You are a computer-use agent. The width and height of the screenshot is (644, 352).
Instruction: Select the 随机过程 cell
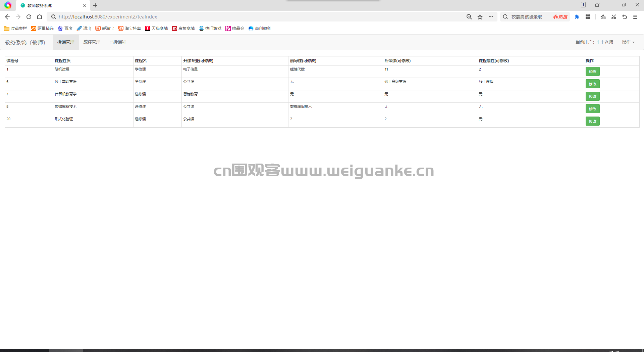click(x=93, y=72)
